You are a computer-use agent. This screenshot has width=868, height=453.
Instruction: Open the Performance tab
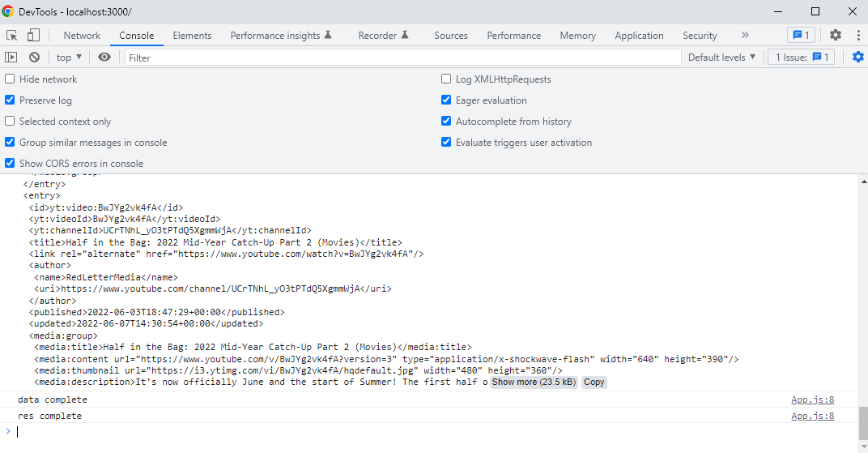click(x=513, y=36)
